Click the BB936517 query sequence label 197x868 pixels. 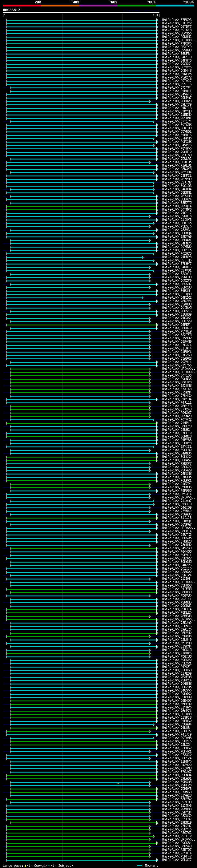[11, 10]
